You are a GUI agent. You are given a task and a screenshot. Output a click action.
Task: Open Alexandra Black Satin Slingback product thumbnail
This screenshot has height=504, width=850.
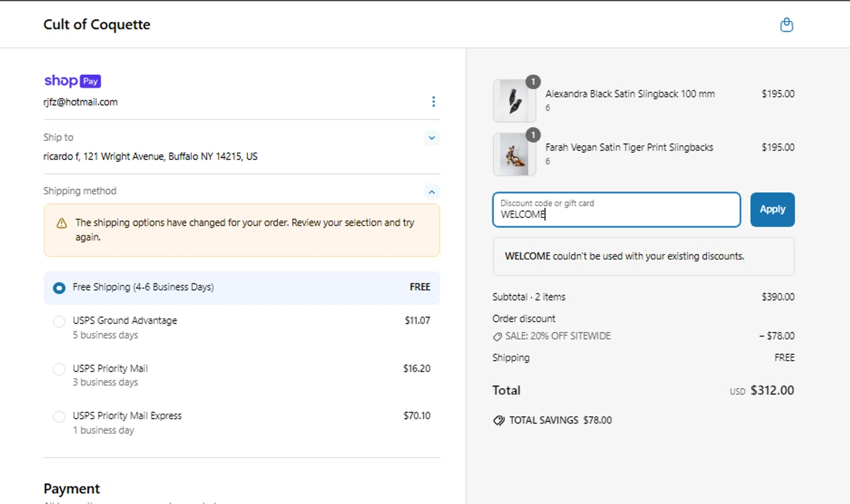(x=515, y=101)
